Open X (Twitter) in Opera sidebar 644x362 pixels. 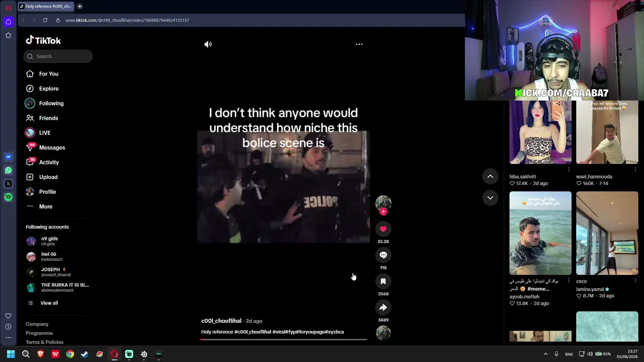(x=8, y=184)
